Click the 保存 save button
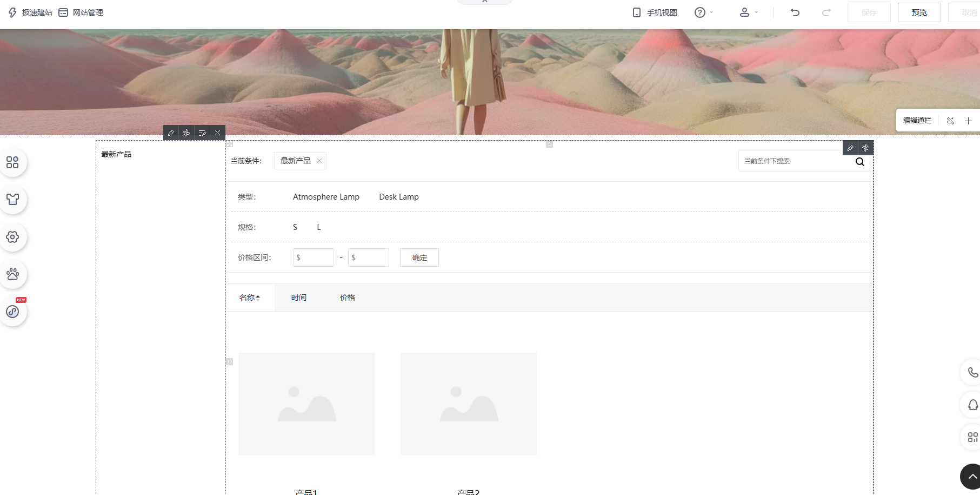Screen dimensions: 980x495 pos(869,12)
